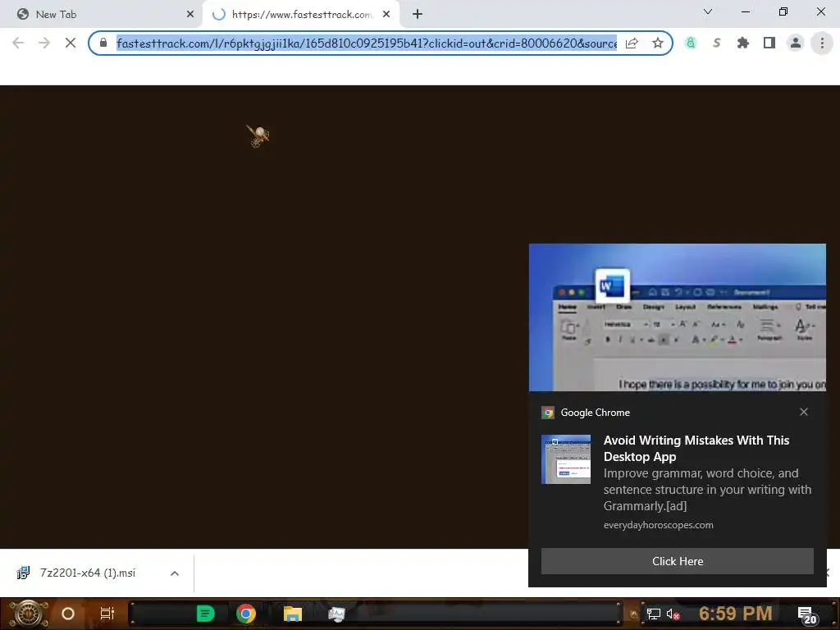Click the forward navigation arrow

(x=44, y=43)
